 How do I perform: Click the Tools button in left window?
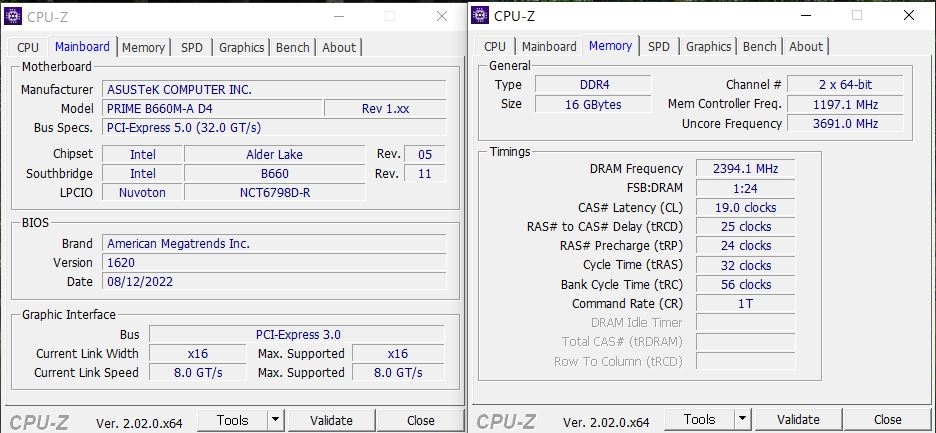pyautogui.click(x=232, y=420)
